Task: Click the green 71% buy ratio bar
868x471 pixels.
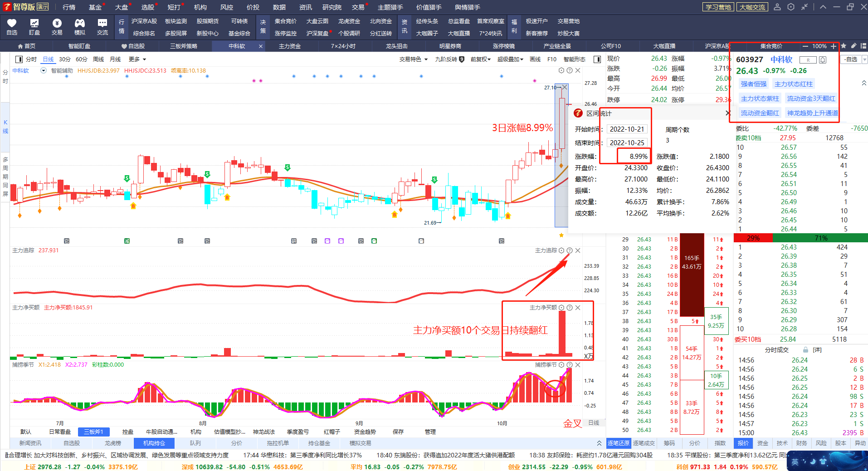Action: click(x=820, y=238)
